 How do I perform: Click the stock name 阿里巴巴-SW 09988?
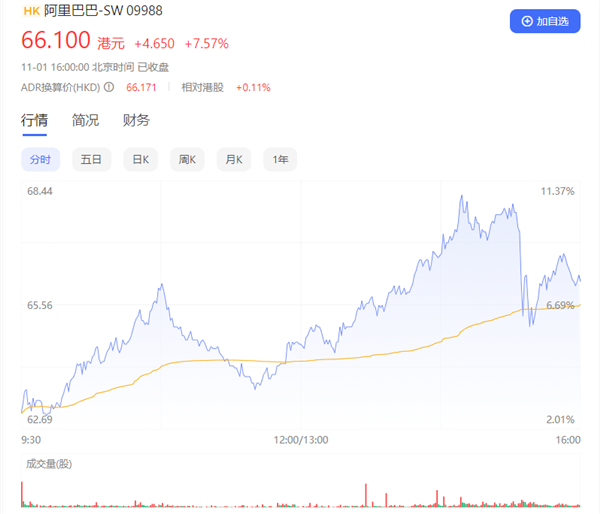coord(103,10)
